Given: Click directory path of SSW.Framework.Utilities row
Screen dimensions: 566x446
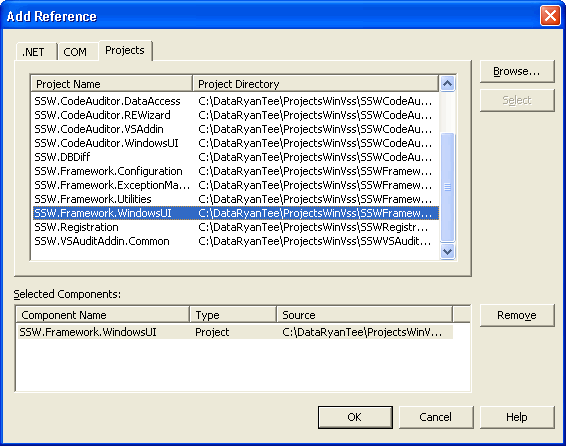Looking at the screenshot, I should (315, 199).
